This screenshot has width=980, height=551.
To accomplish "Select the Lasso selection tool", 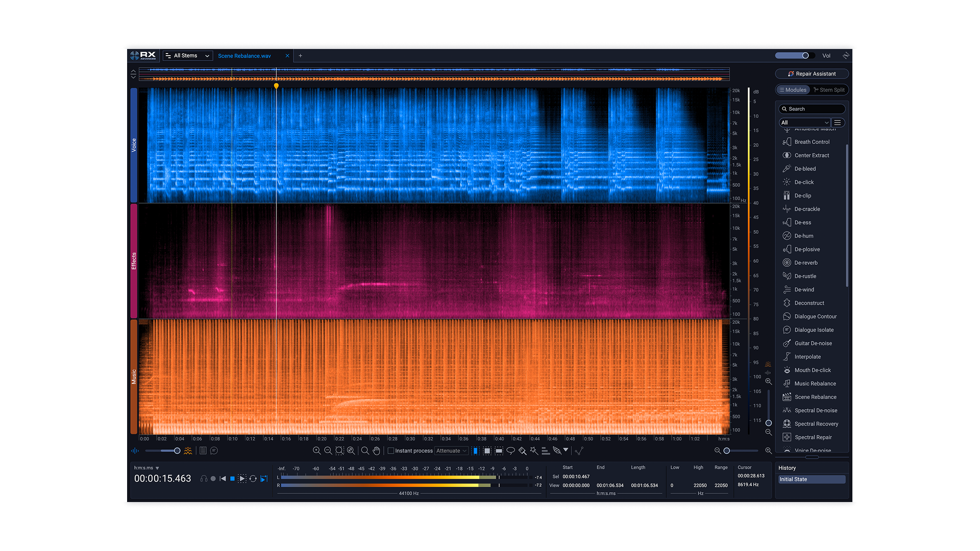I will pyautogui.click(x=510, y=451).
